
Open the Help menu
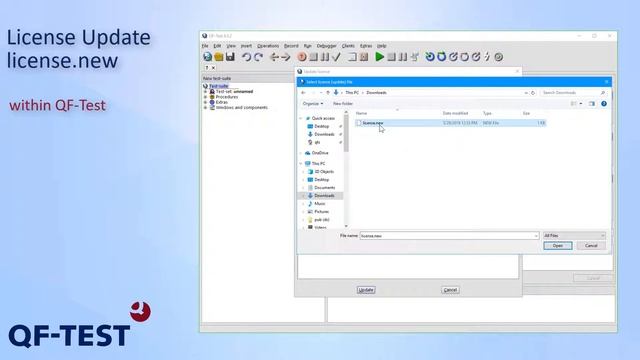382,46
